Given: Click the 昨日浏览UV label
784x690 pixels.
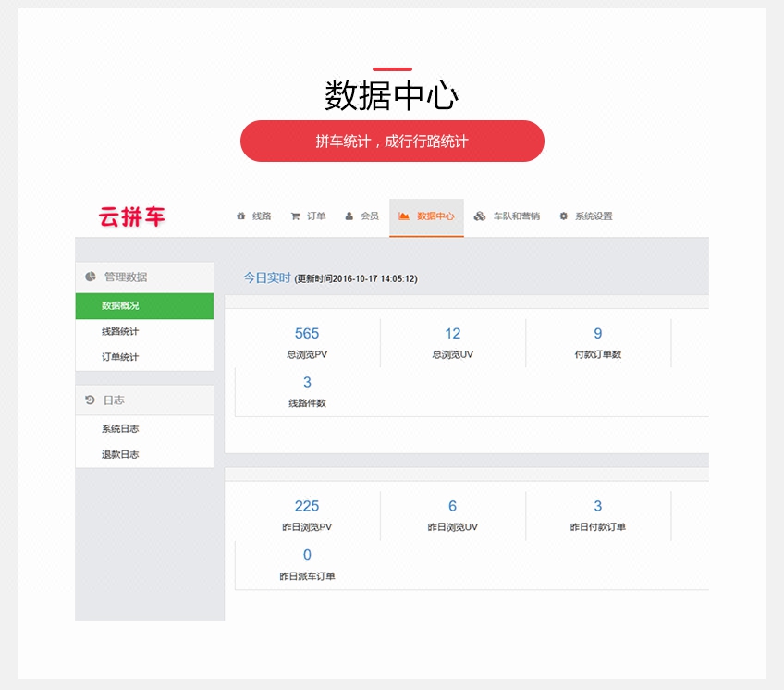Looking at the screenshot, I should (x=452, y=527).
